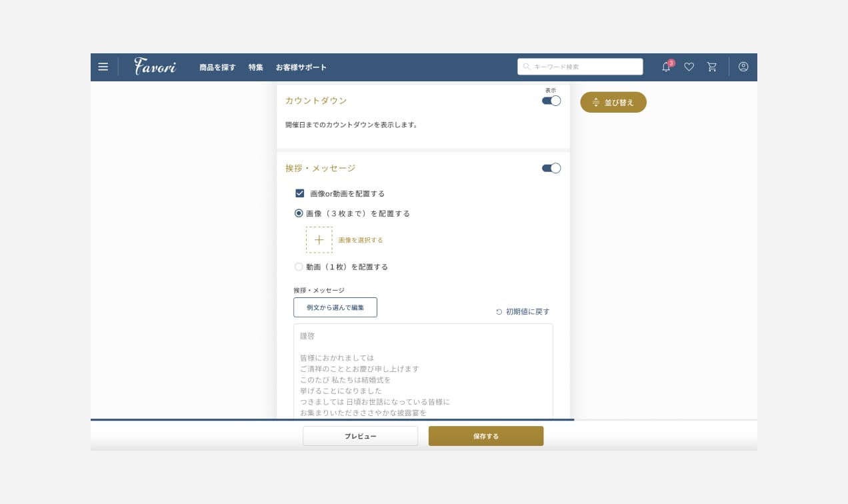Click 初期値に戻す reset link
This screenshot has height=504, width=848.
pyautogui.click(x=523, y=311)
